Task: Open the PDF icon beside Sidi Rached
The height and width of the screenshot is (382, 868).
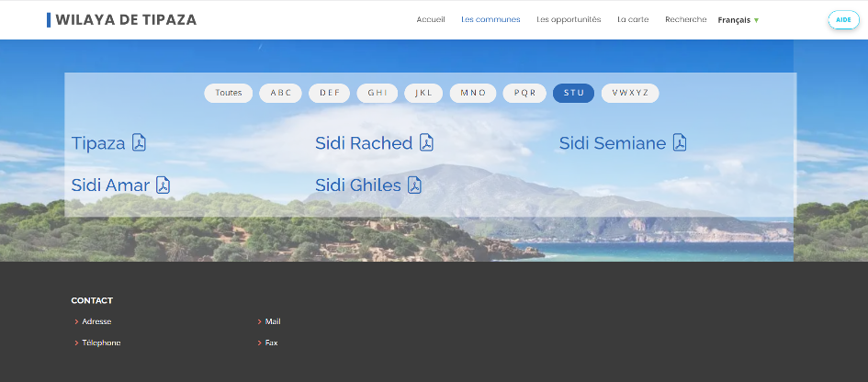Action: click(426, 143)
